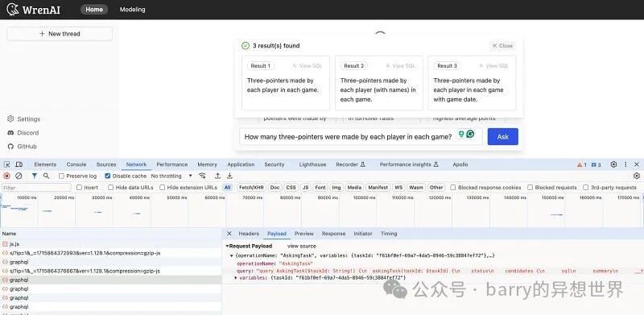Clear the network log icon
The image size is (644, 315).
click(x=19, y=176)
